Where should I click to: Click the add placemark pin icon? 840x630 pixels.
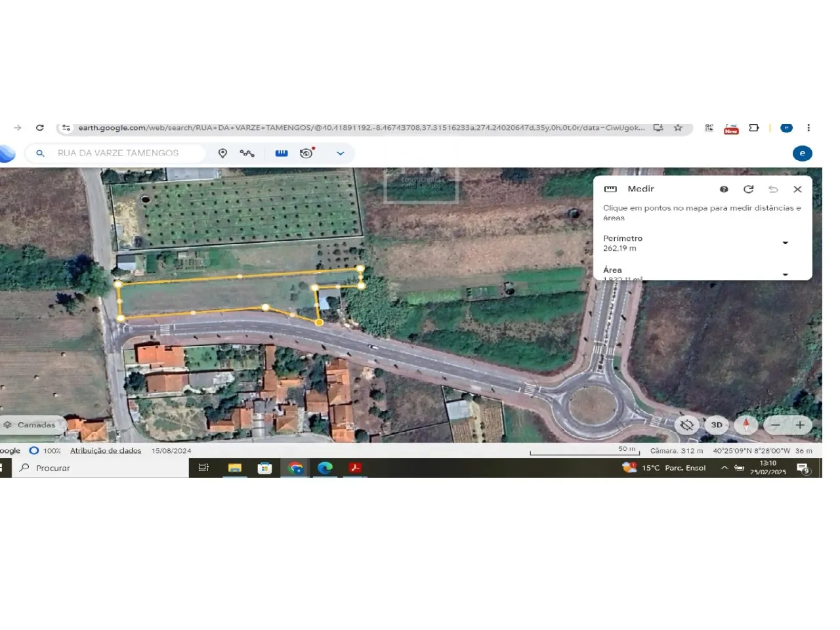222,153
